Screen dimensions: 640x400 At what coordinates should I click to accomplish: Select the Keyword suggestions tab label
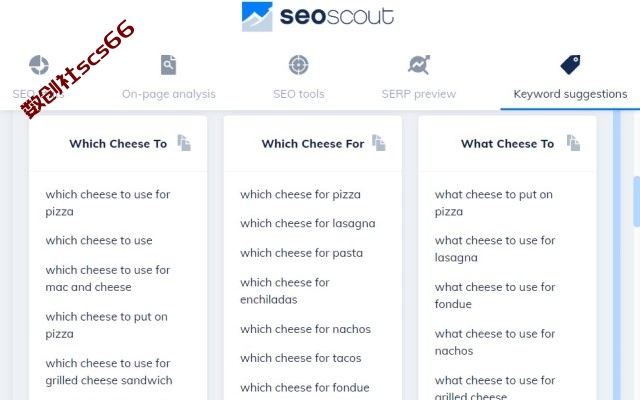[x=570, y=94]
